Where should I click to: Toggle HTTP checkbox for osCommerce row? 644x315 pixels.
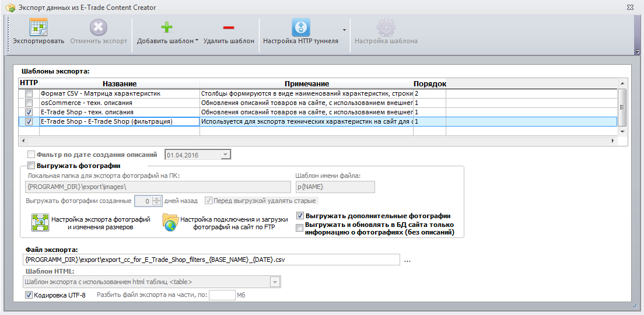(29, 103)
